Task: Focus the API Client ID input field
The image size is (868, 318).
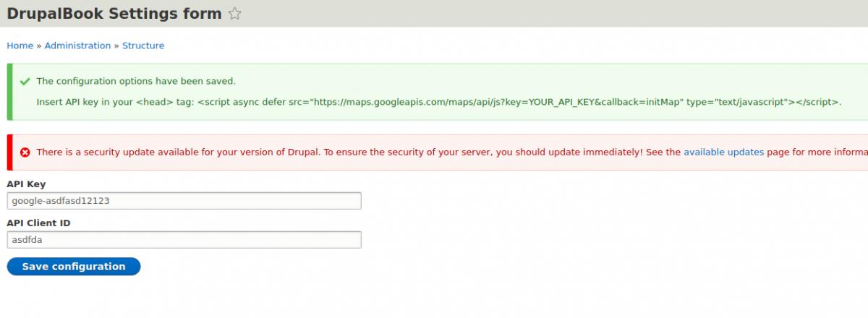Action: 184,240
